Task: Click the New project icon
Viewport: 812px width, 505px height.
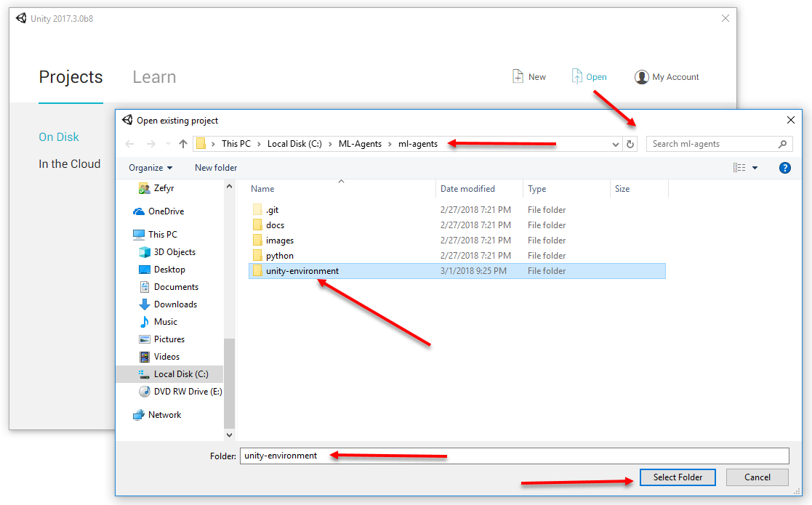Action: [x=518, y=76]
